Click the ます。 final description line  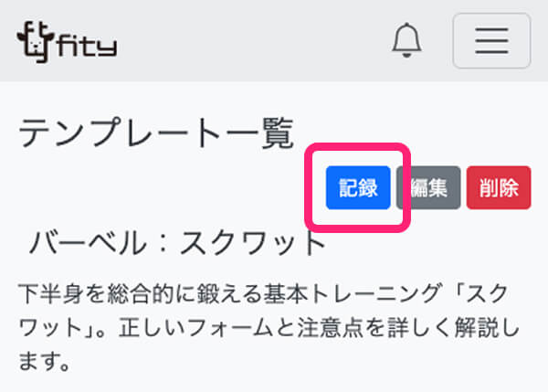pyautogui.click(x=45, y=362)
